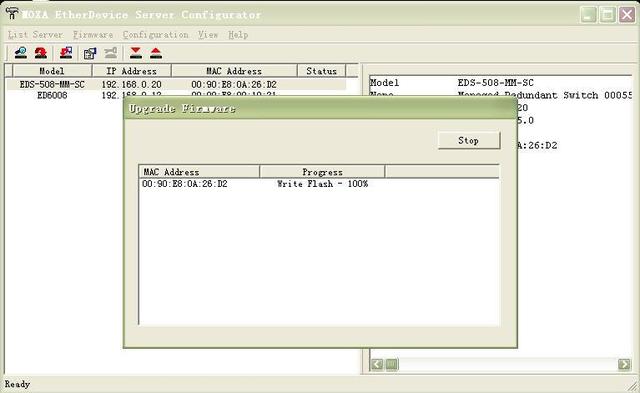Select the EDS-508-MM-SC device row
The height and width of the screenshot is (393, 640).
pyautogui.click(x=176, y=84)
